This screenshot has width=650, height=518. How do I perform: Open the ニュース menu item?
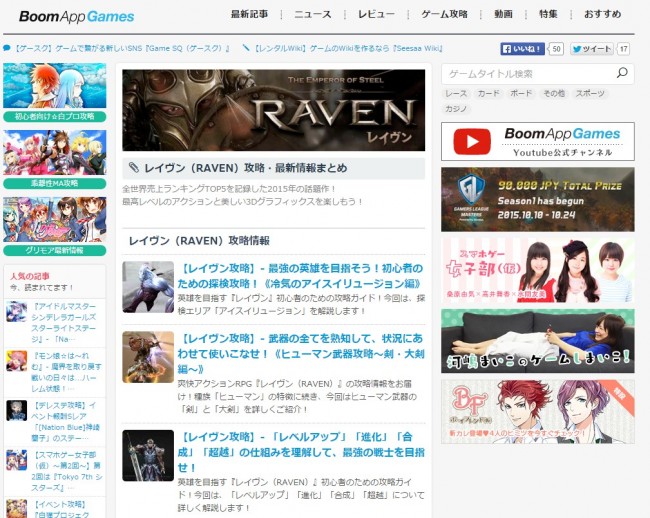[313, 15]
